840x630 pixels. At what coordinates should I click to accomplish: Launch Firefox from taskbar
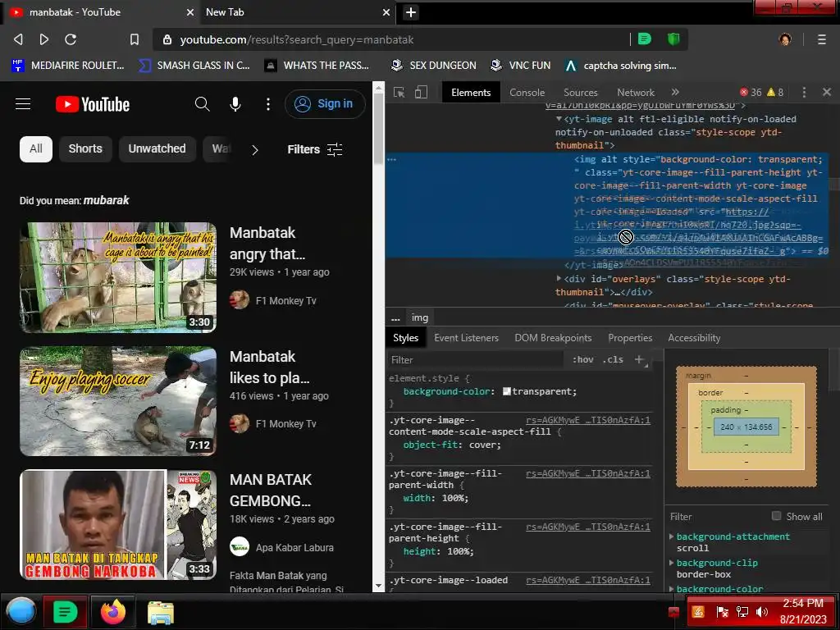tap(112, 612)
